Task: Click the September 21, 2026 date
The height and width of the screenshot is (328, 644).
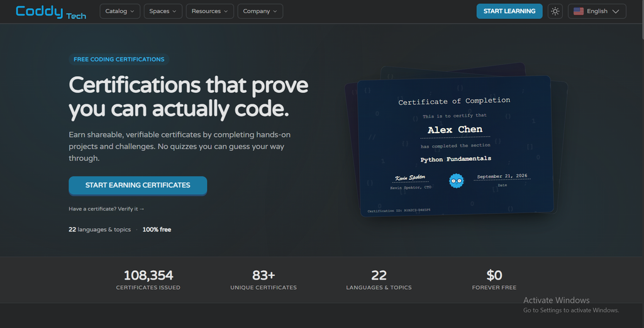Action: pos(502,176)
